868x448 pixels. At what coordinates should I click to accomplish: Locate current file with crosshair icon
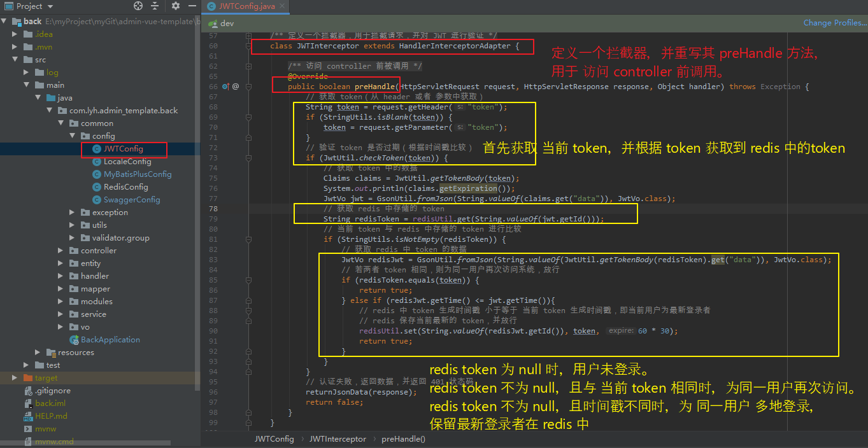[138, 6]
